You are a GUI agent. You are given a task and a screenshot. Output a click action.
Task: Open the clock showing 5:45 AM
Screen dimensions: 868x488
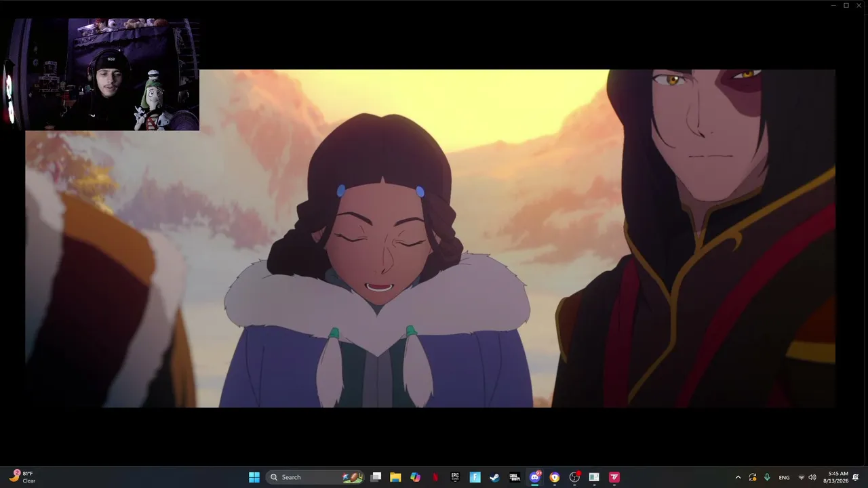pyautogui.click(x=835, y=477)
